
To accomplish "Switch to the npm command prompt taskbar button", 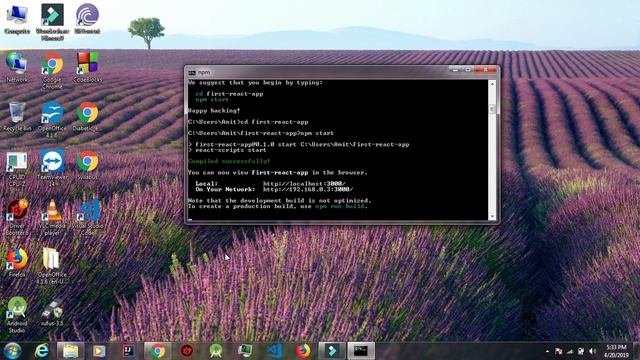I will click(x=361, y=351).
